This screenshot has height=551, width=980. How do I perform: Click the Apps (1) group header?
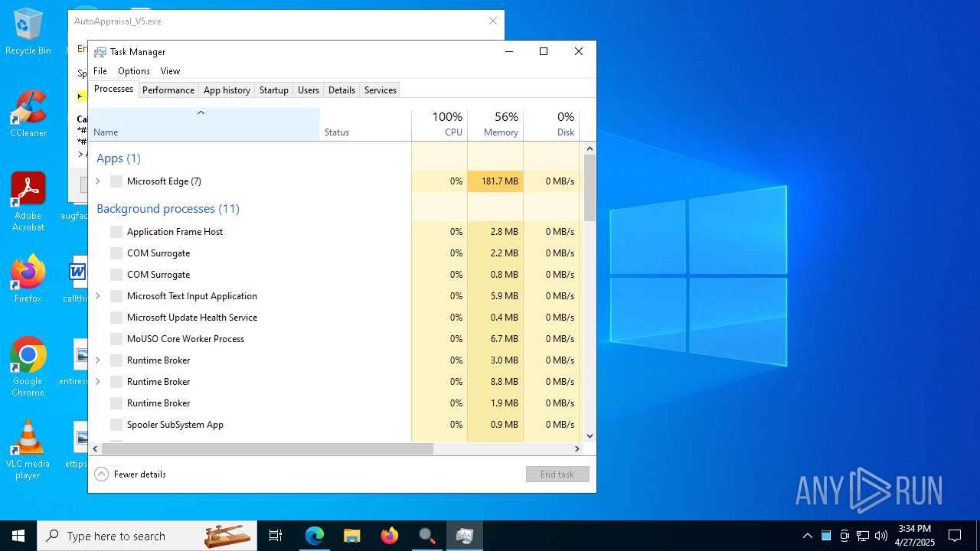[119, 158]
